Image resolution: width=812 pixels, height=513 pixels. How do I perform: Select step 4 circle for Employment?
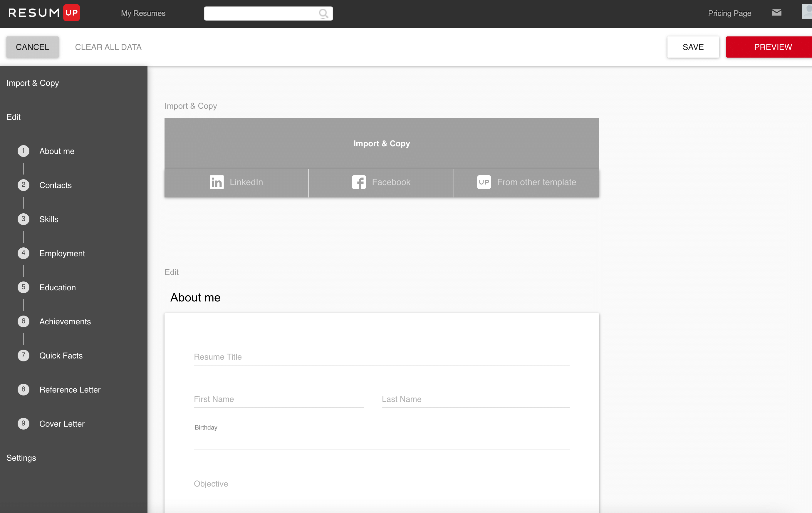tap(23, 253)
